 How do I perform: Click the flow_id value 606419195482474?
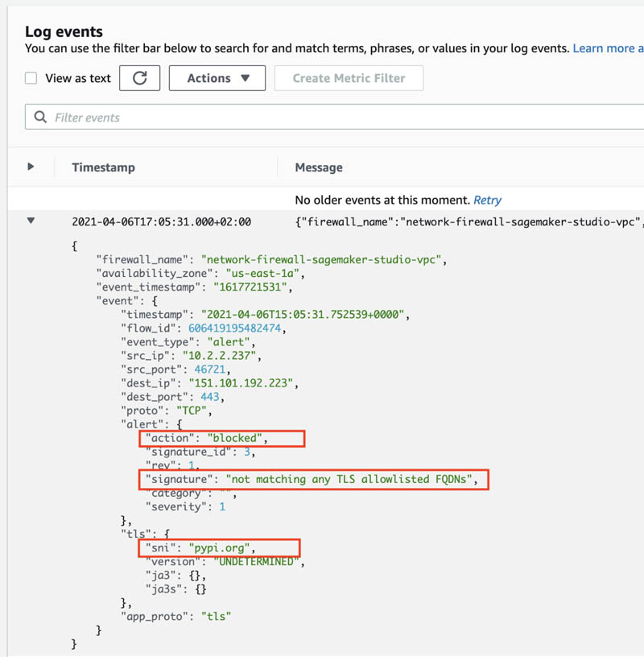(x=234, y=328)
